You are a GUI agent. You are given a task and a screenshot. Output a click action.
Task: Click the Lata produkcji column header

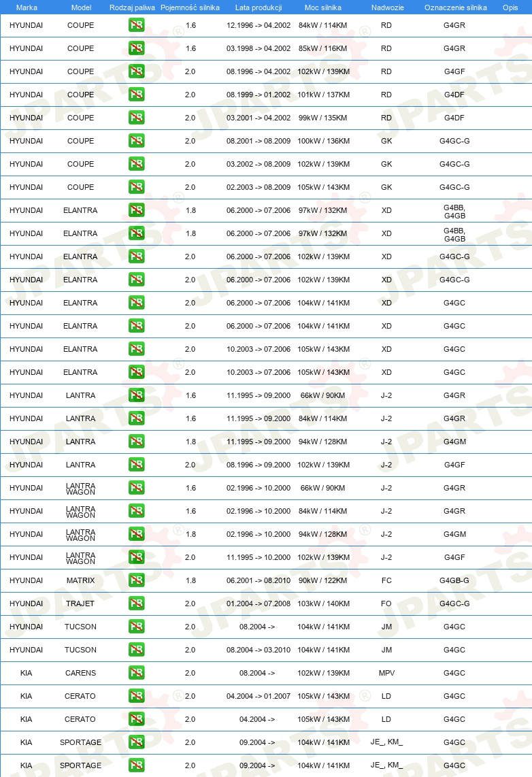tap(259, 7)
